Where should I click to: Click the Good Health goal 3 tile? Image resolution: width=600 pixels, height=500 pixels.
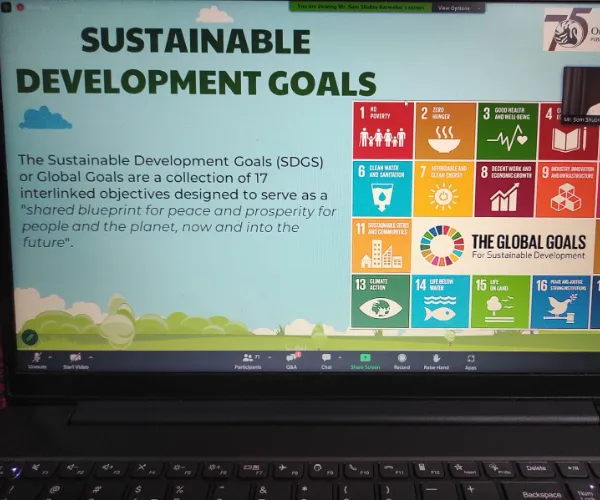[x=507, y=131]
